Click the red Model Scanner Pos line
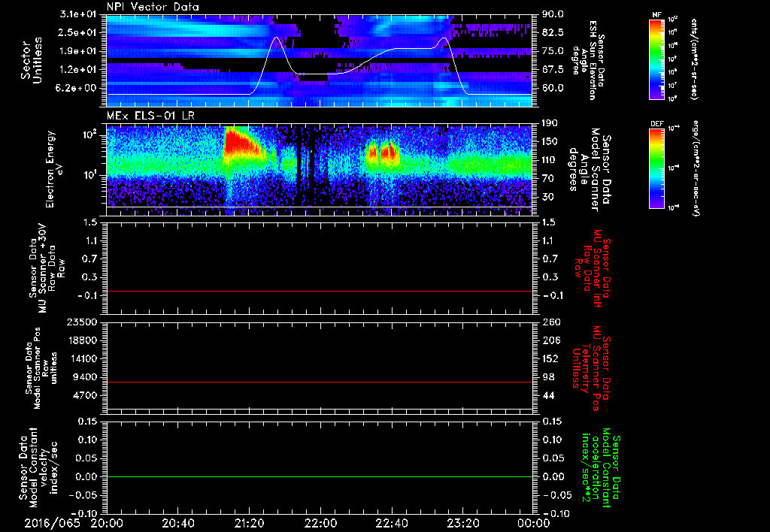 point(319,382)
